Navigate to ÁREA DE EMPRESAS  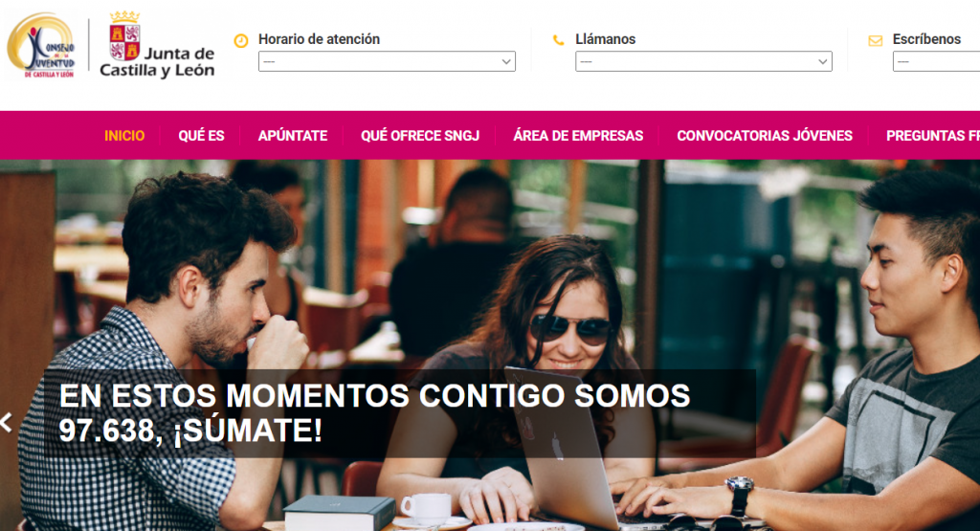click(578, 136)
